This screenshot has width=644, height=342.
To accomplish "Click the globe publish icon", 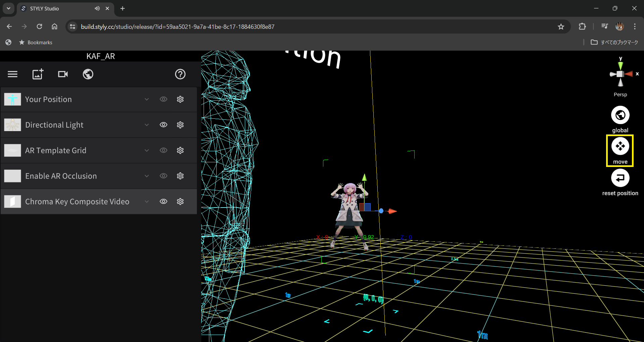I will pos(88,74).
